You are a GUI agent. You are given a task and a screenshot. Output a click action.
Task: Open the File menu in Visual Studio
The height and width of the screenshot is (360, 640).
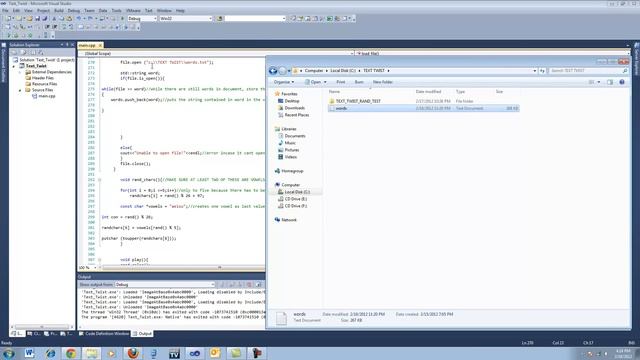pyautogui.click(x=5, y=11)
